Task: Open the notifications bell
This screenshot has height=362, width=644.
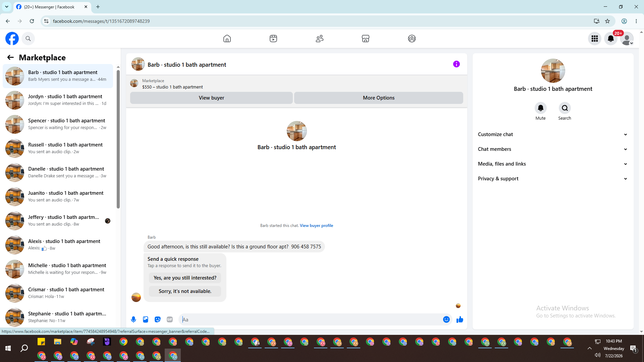Action: [x=611, y=39]
